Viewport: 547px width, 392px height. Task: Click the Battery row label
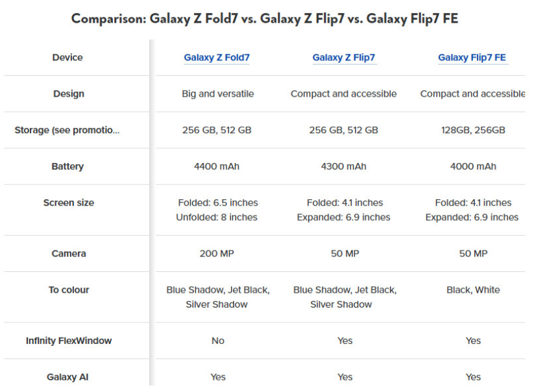click(67, 167)
